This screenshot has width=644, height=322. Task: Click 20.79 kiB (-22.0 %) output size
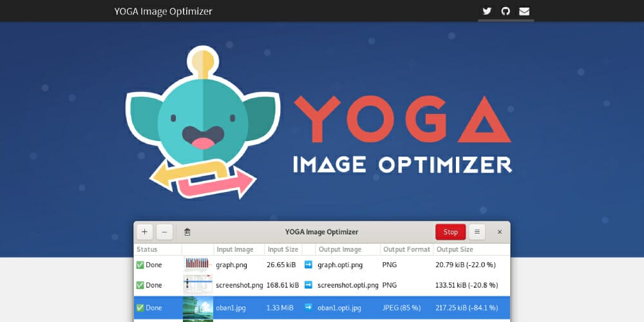[x=466, y=265]
